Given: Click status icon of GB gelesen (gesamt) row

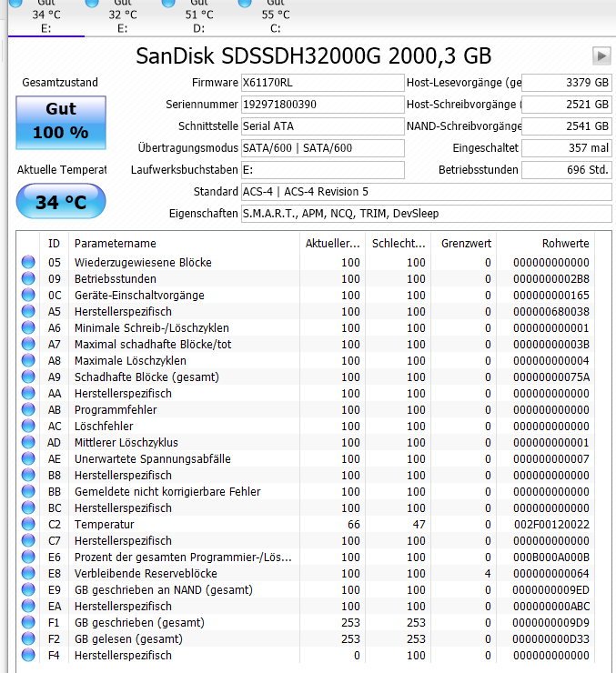Looking at the screenshot, I should click(28, 638).
